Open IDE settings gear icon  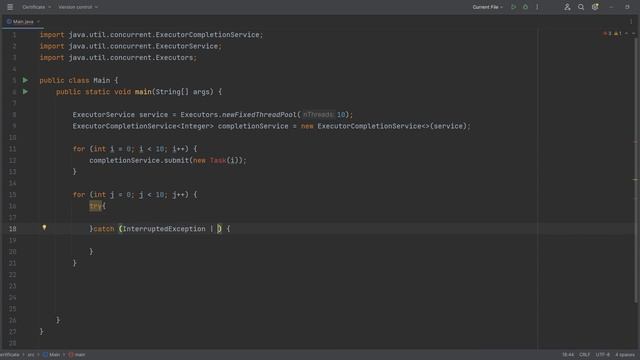[595, 7]
